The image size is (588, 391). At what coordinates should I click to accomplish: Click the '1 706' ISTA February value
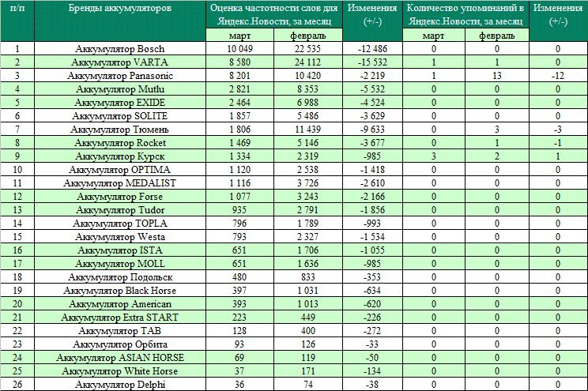(x=308, y=250)
